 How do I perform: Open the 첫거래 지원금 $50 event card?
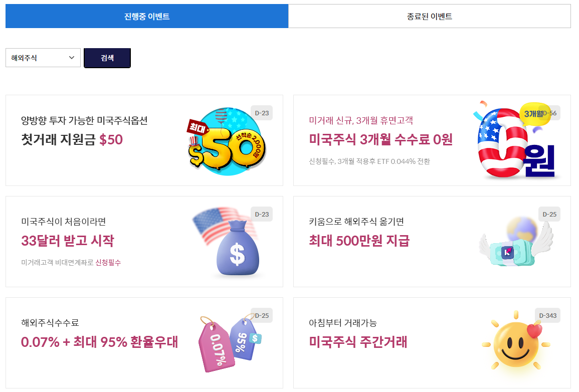click(x=144, y=139)
